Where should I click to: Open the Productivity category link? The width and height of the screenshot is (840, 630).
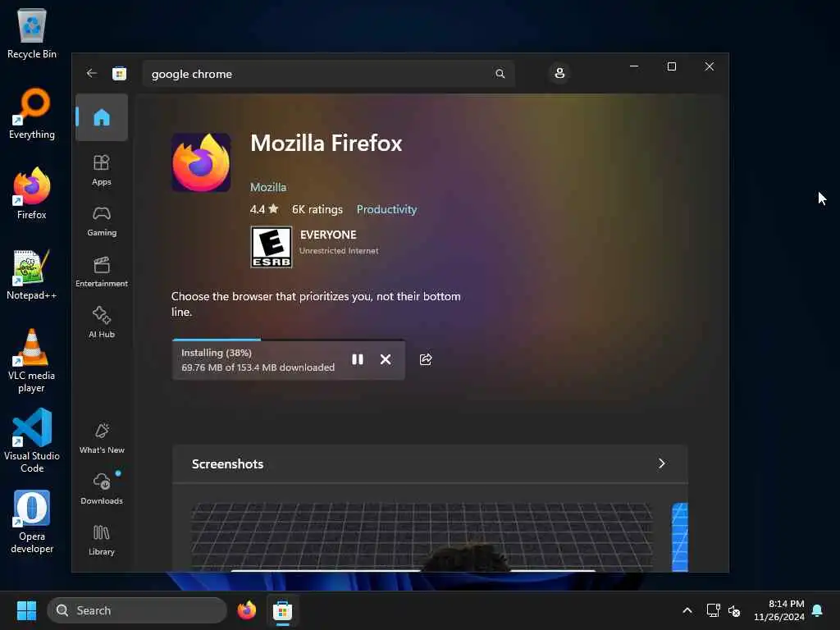pyautogui.click(x=387, y=209)
